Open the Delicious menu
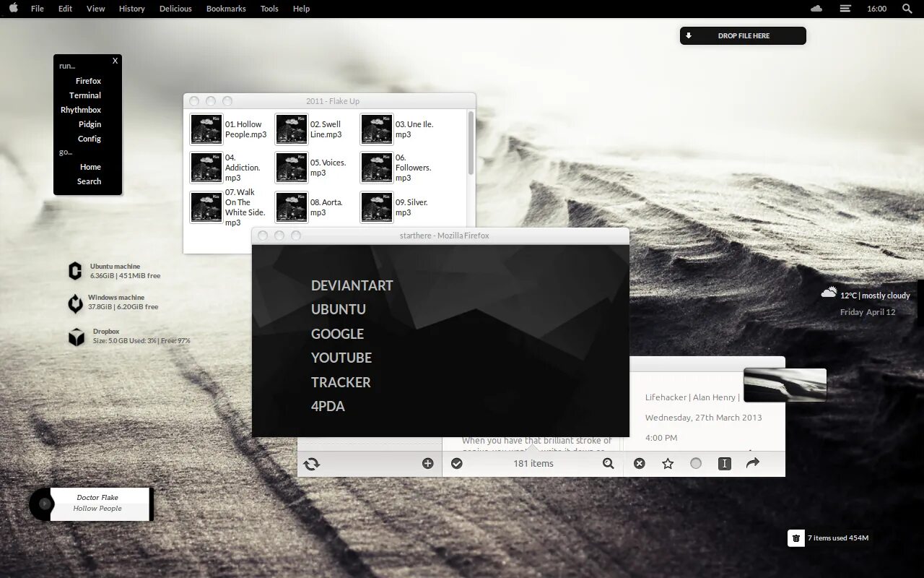924x578 pixels. [x=175, y=9]
